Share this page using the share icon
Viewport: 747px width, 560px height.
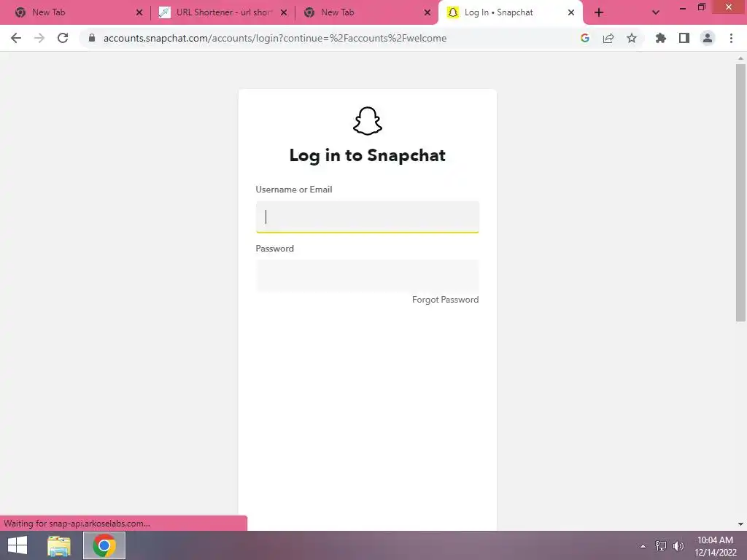608,38
